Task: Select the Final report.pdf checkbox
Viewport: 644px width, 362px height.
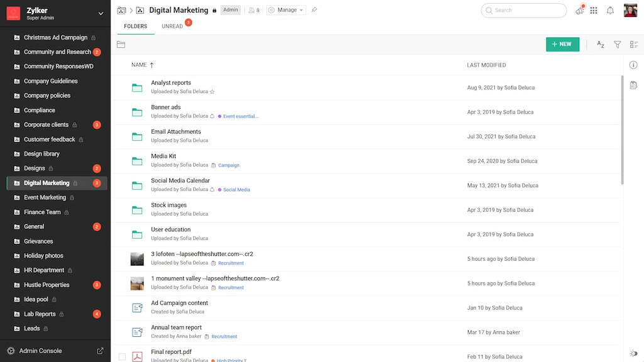Action: pos(122,357)
